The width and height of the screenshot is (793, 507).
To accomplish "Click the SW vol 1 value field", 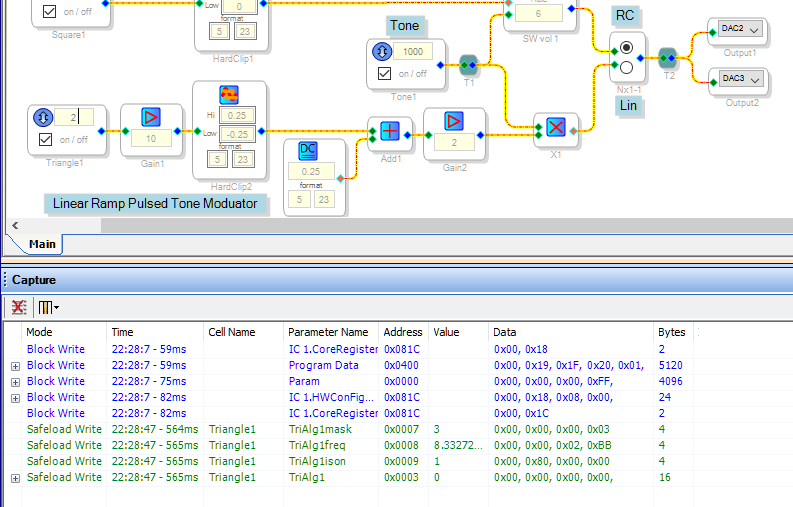I will [538, 13].
